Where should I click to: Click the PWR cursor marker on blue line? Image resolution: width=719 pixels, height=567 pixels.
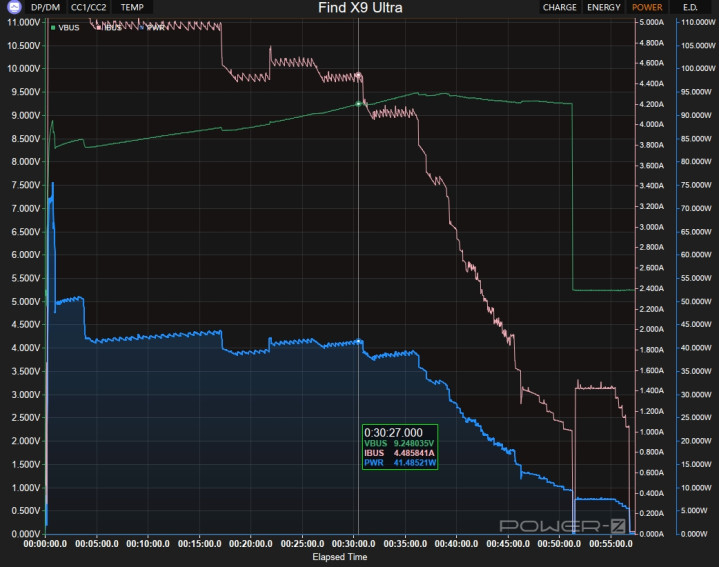(x=359, y=341)
